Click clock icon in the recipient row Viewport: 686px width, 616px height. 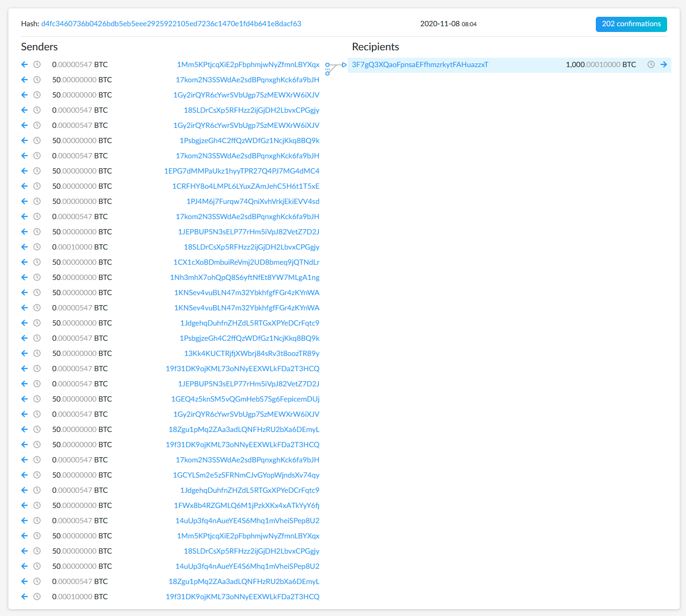651,64
